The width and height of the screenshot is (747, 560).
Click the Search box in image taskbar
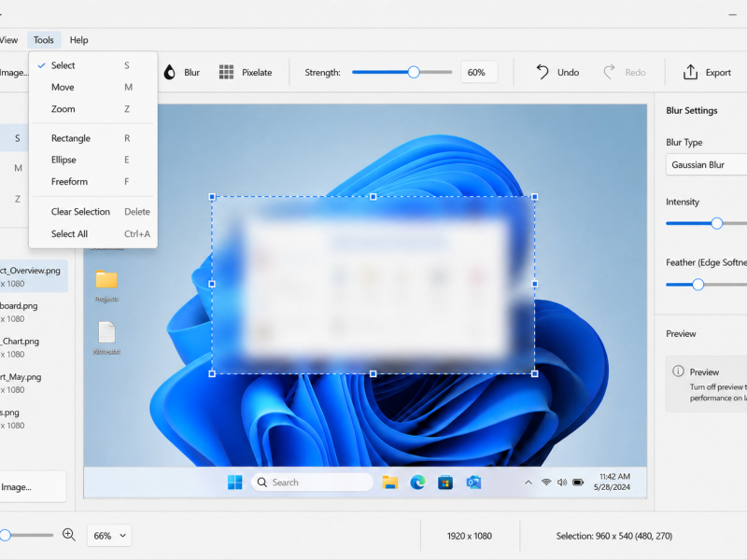(x=312, y=483)
